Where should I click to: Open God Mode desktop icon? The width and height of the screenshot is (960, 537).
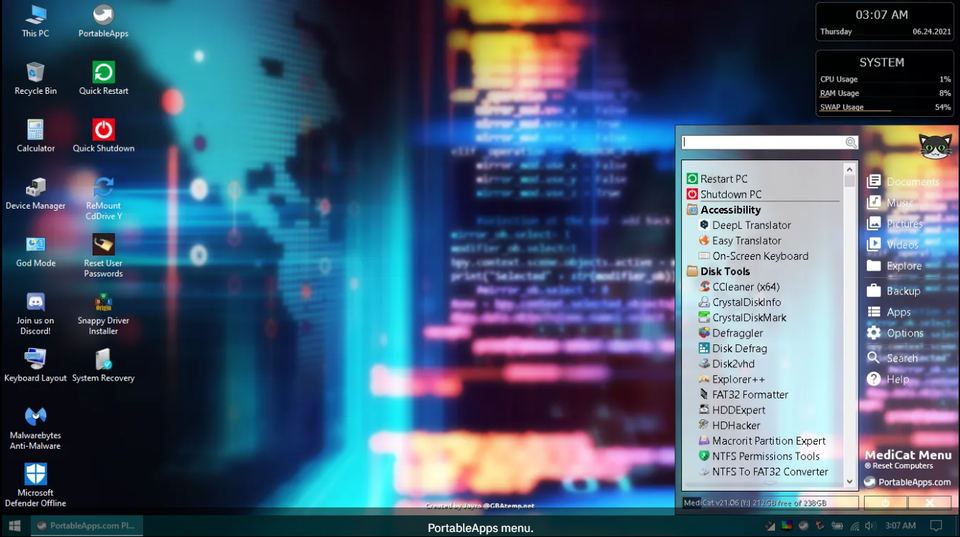(x=36, y=251)
